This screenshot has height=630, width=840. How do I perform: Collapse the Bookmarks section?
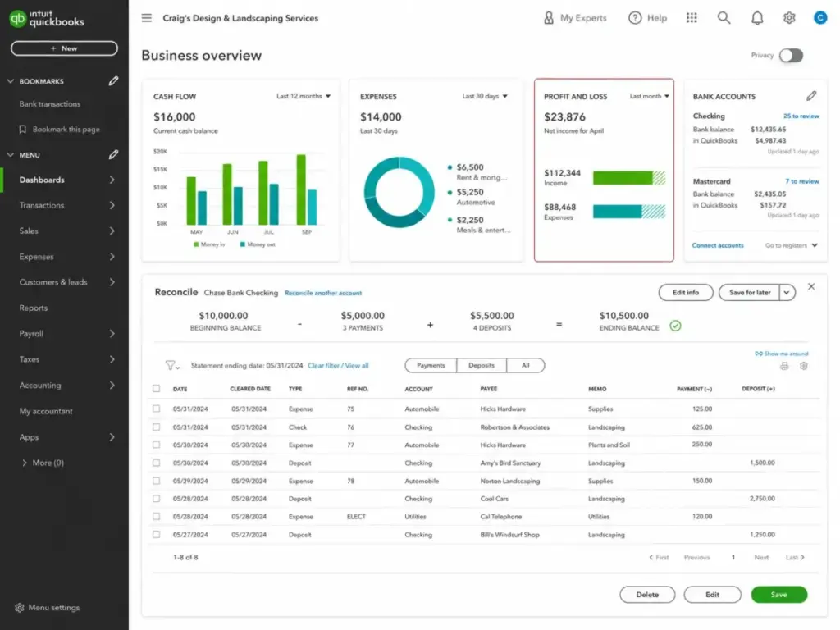coord(10,81)
